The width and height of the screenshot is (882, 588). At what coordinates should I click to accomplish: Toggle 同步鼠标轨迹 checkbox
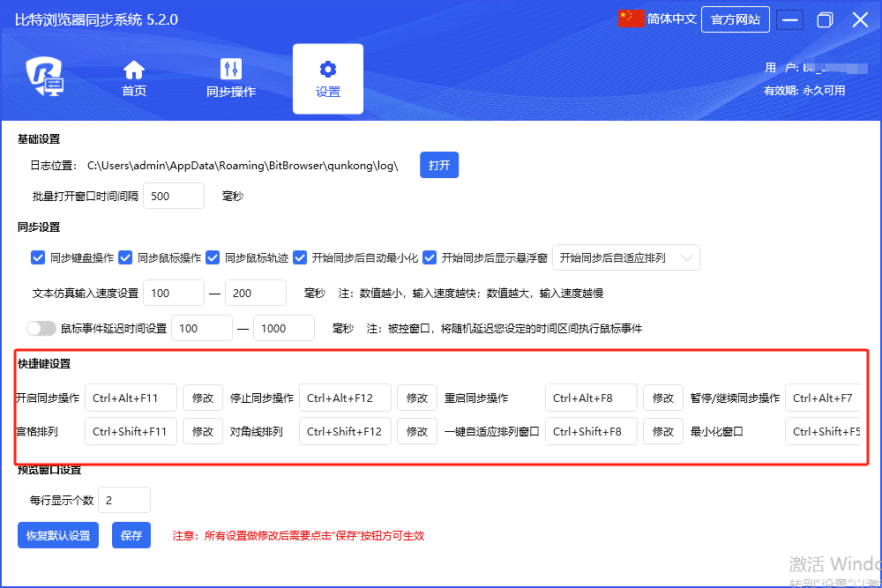213,258
